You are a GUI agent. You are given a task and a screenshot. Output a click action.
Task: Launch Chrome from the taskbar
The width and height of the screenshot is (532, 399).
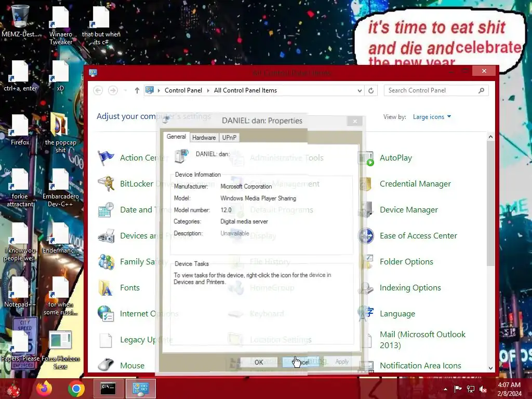coord(76,389)
